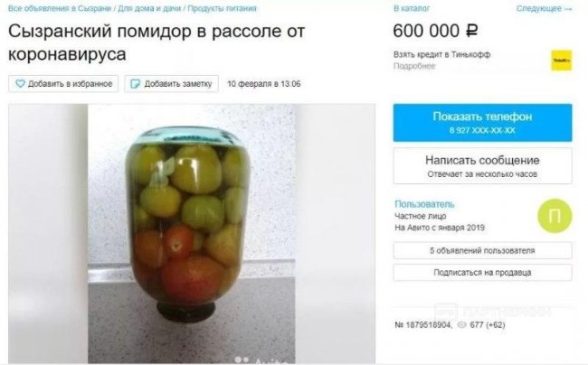
Task: Go back via В каталог link
Action: tap(412, 8)
